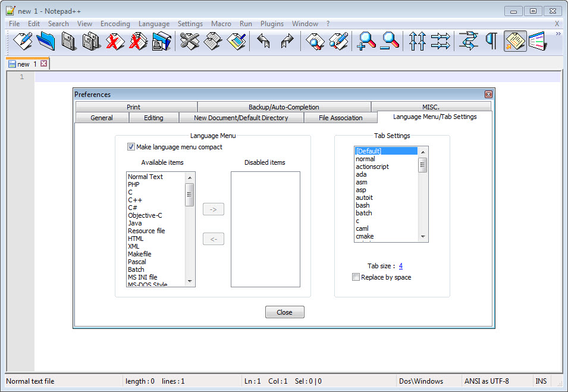Click the Save All toolbar icon

92,41
